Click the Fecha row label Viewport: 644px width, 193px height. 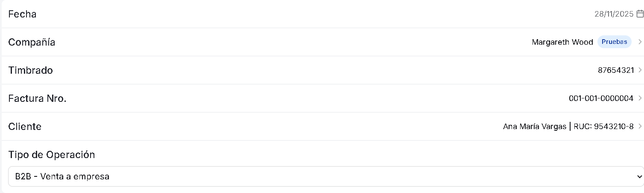22,14
